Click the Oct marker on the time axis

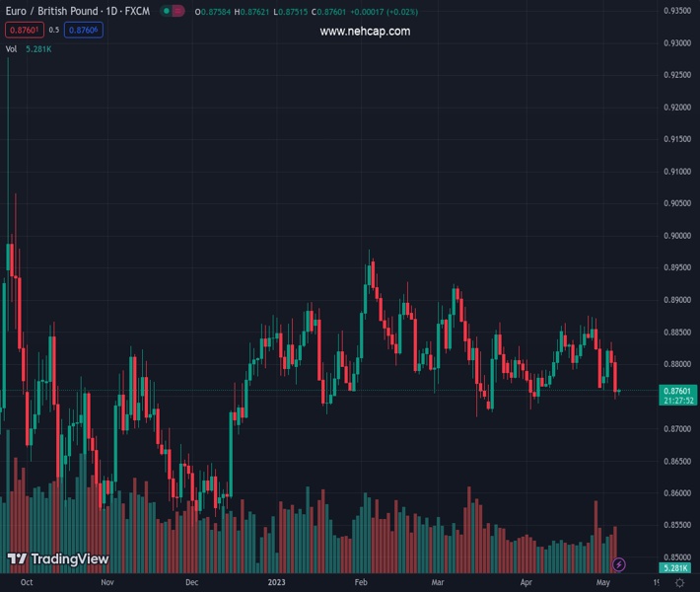27,583
